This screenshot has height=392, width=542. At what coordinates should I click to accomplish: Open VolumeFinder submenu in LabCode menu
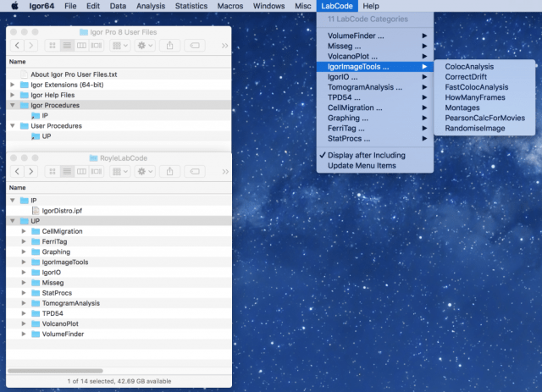[375, 36]
